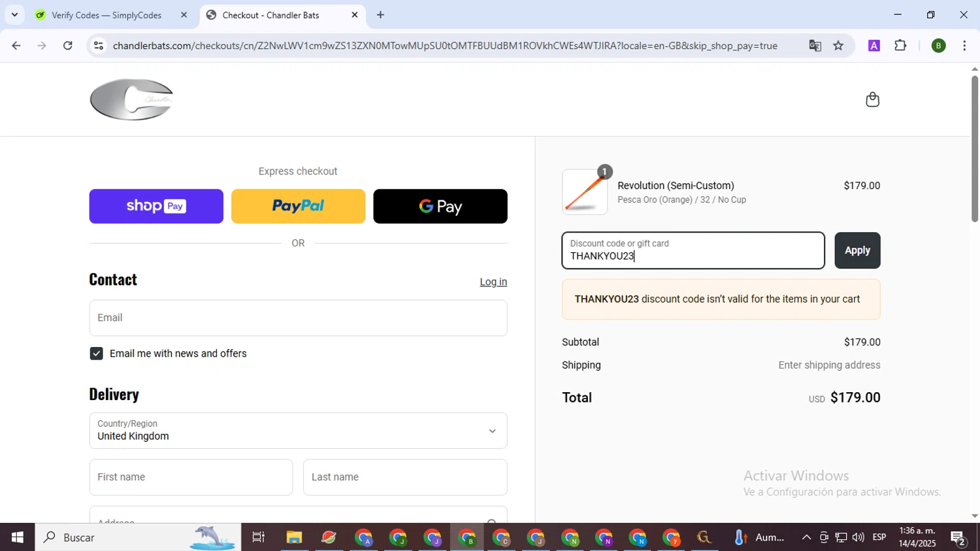Open the Chrome Y profile taskbar icon
This screenshot has width=980, height=551.
pyautogui.click(x=672, y=537)
